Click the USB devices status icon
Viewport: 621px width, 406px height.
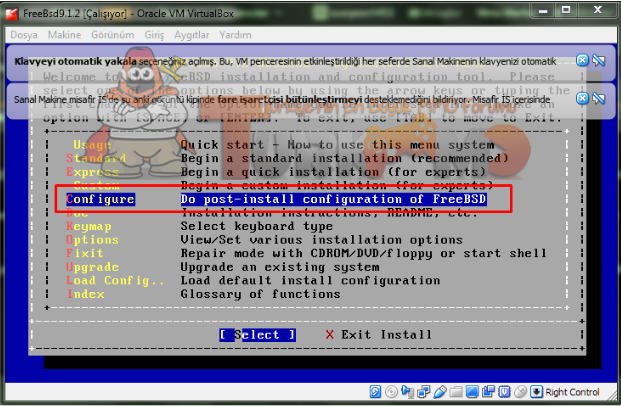[440, 392]
